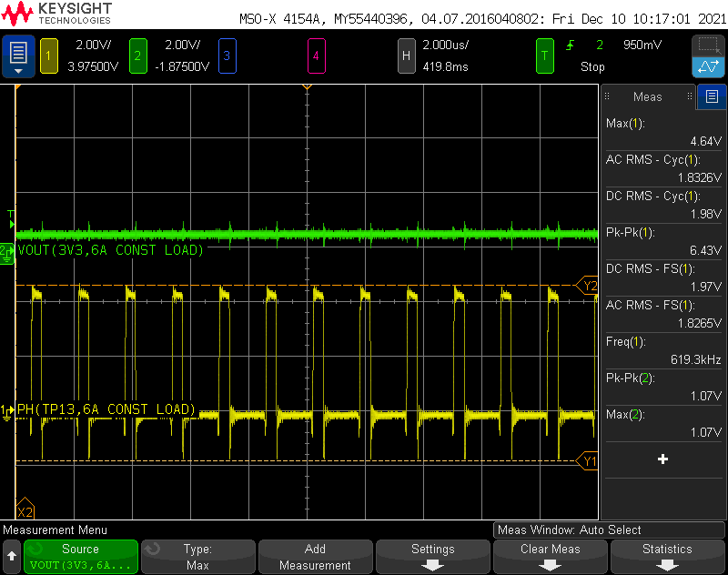Select the zoom box selection icon
The height and width of the screenshot is (575, 728).
pyautogui.click(x=709, y=45)
